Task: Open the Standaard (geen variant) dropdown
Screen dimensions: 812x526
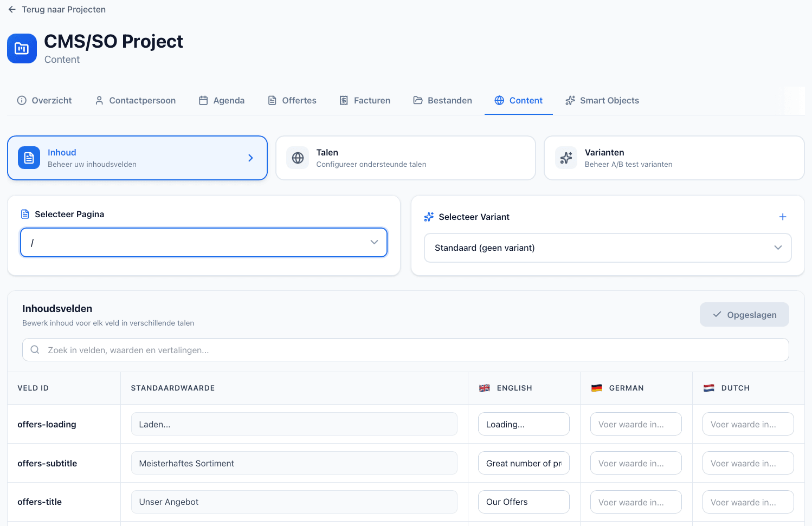Action: pos(778,248)
